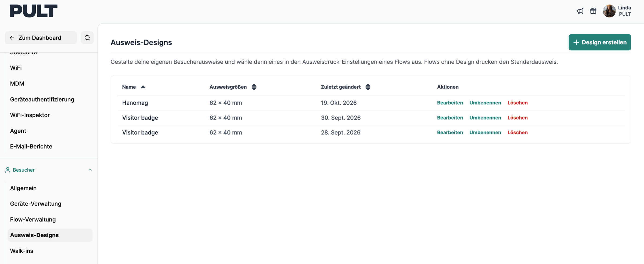This screenshot has height=264, width=644.
Task: Click Umbenennen for Hanomag
Action: [485, 103]
